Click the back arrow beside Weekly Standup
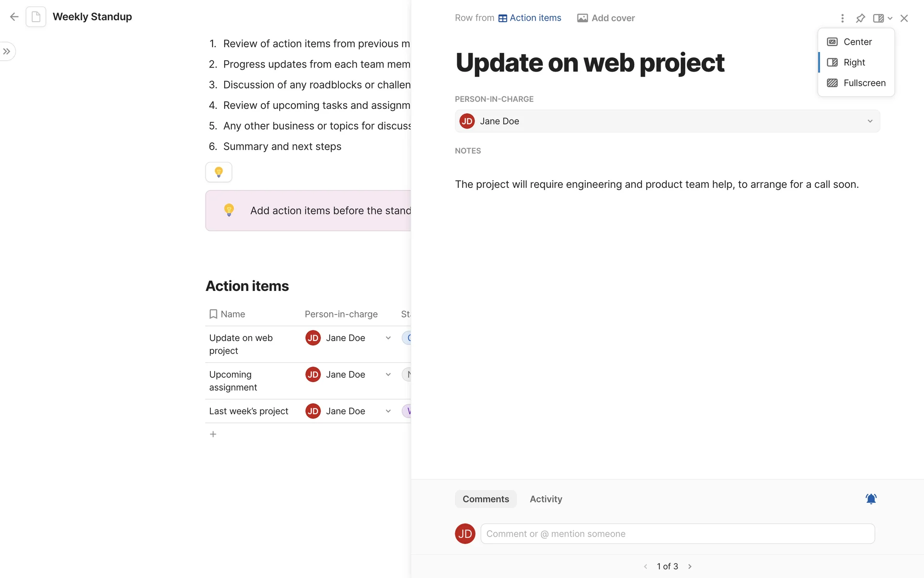 (x=14, y=17)
